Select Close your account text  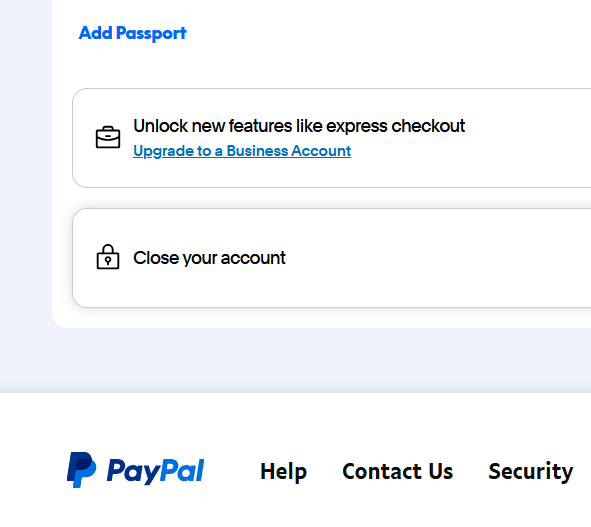(209, 258)
